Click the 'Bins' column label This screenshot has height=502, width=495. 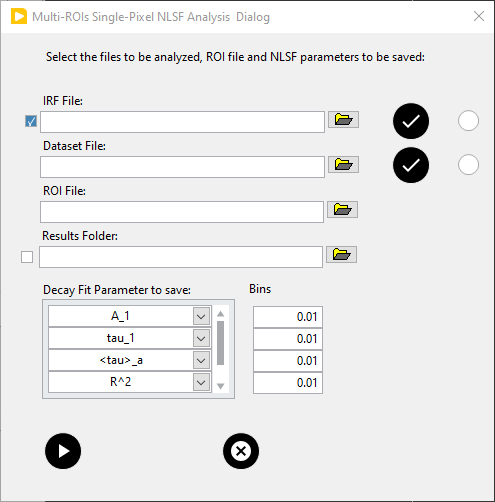pyautogui.click(x=260, y=289)
